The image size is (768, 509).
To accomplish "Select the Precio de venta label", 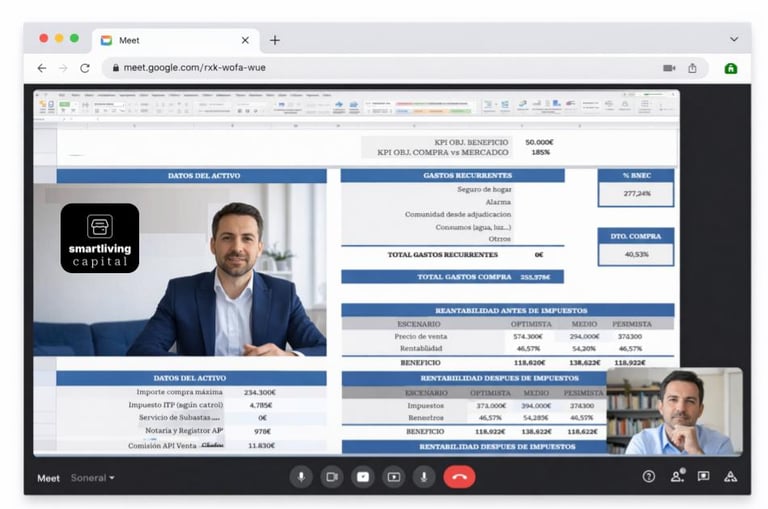I will 421,337.
